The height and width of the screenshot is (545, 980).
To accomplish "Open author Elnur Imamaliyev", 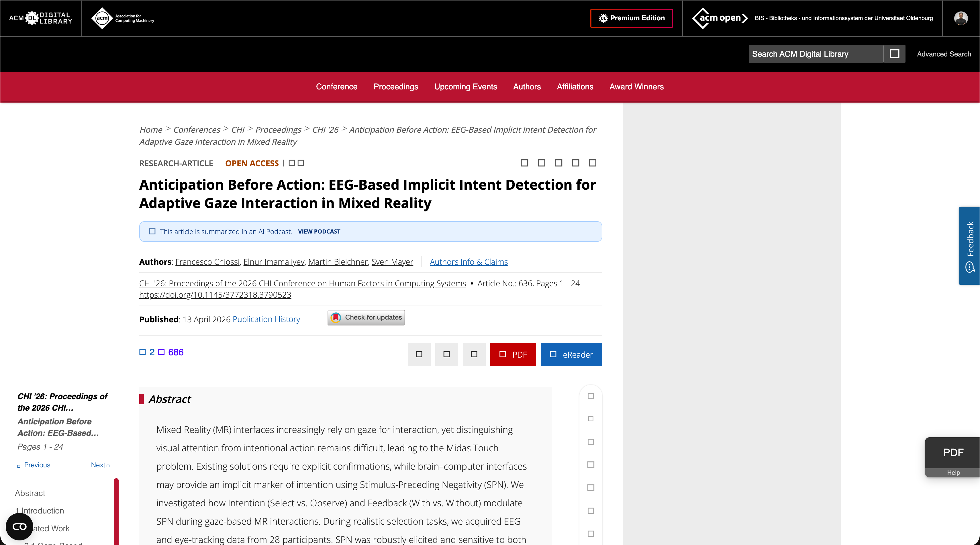I will click(x=274, y=262).
